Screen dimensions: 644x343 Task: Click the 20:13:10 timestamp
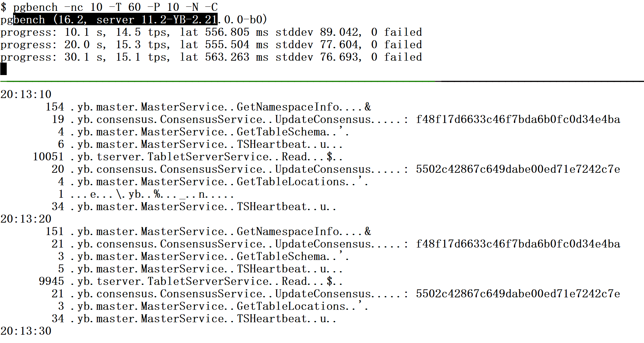(x=26, y=94)
